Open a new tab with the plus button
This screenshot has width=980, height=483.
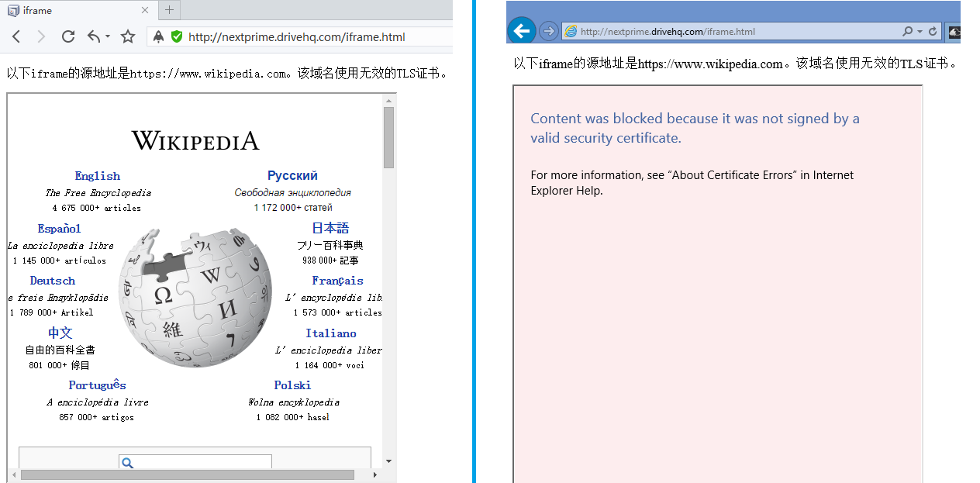click(170, 10)
